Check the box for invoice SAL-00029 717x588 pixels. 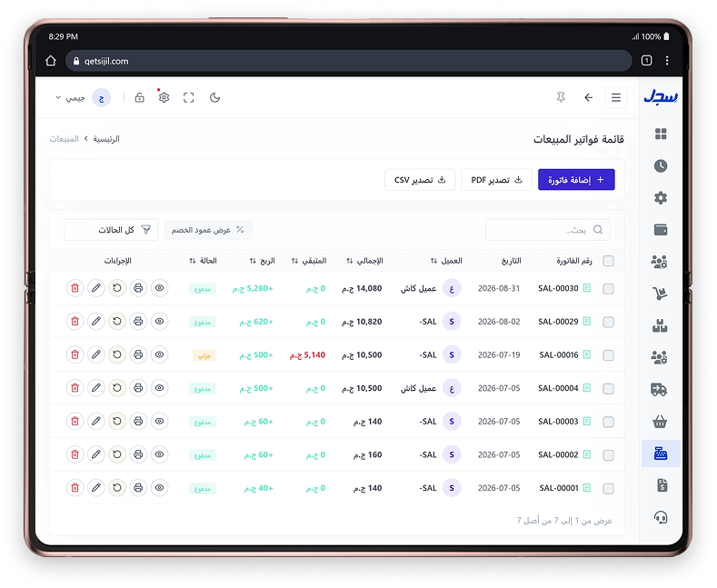click(608, 323)
